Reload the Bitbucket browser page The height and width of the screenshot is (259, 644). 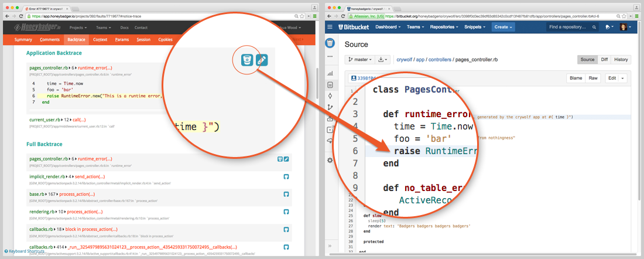click(342, 16)
